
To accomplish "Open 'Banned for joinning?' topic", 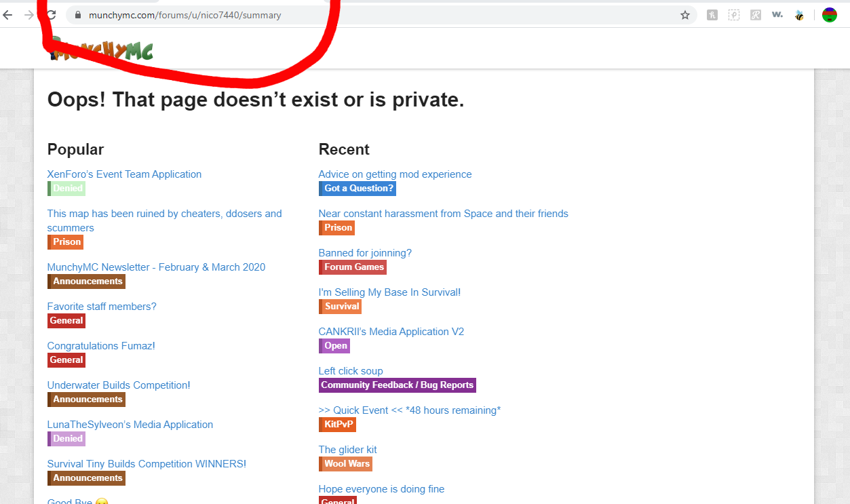I will (x=365, y=253).
